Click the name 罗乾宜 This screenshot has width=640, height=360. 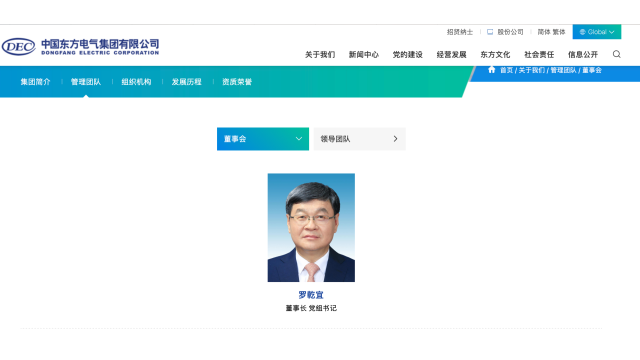pyautogui.click(x=311, y=295)
